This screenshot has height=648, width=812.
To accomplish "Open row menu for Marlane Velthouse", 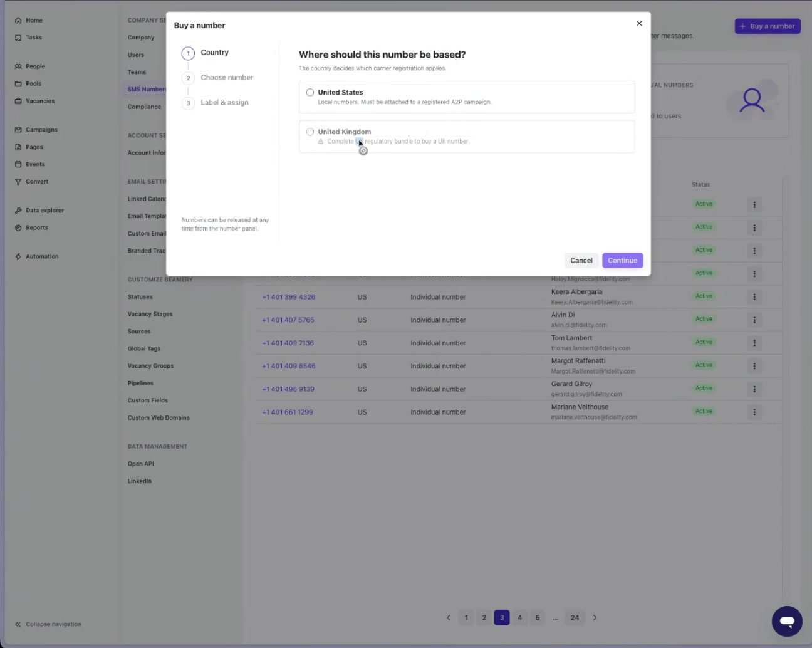I will click(754, 412).
